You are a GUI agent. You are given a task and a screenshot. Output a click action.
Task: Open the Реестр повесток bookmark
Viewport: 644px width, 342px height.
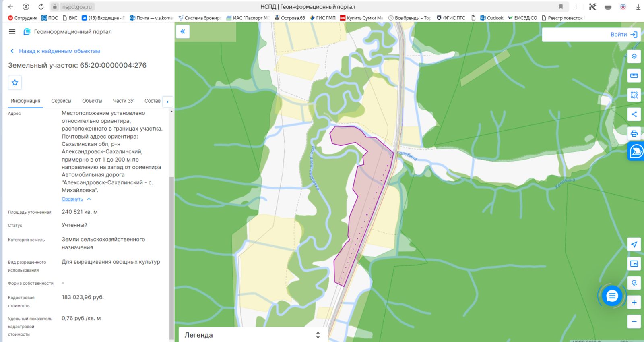click(562, 18)
